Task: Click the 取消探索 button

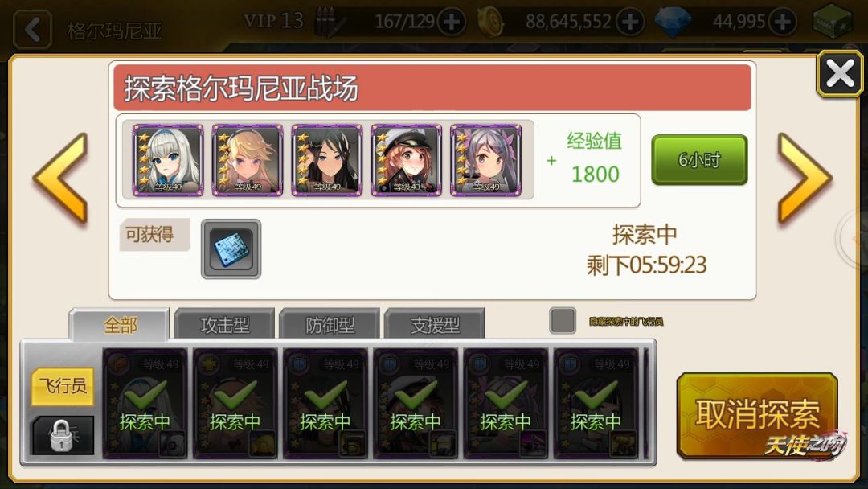Action: click(757, 415)
